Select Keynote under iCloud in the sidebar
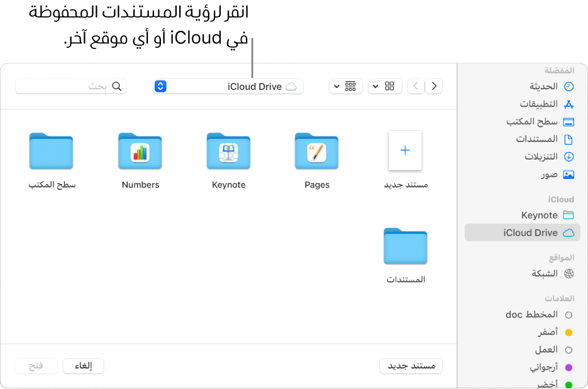 point(523,215)
